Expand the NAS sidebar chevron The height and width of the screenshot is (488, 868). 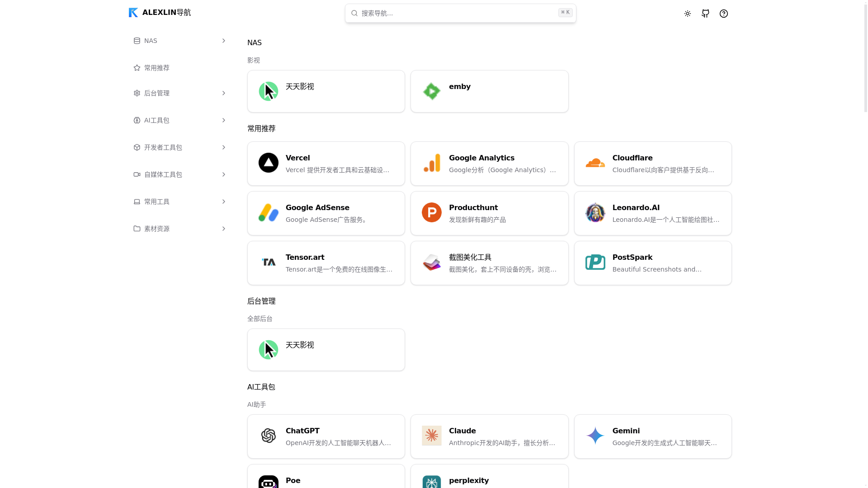click(223, 41)
